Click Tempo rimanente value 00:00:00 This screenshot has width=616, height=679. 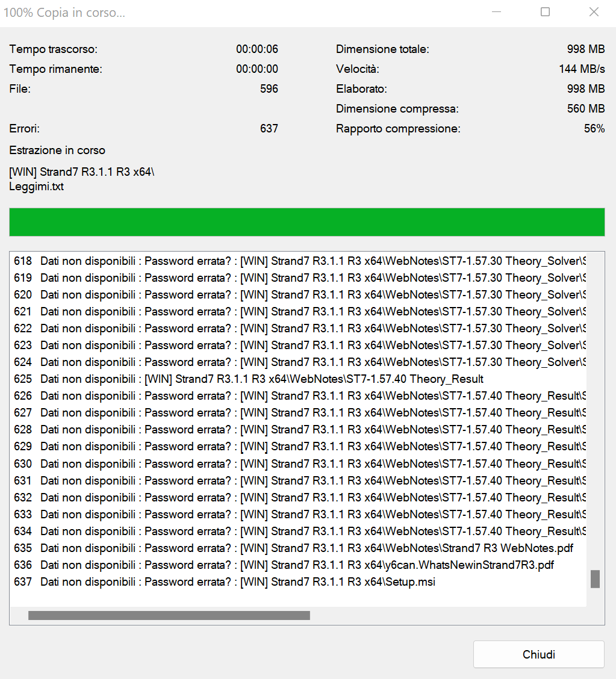tap(257, 69)
